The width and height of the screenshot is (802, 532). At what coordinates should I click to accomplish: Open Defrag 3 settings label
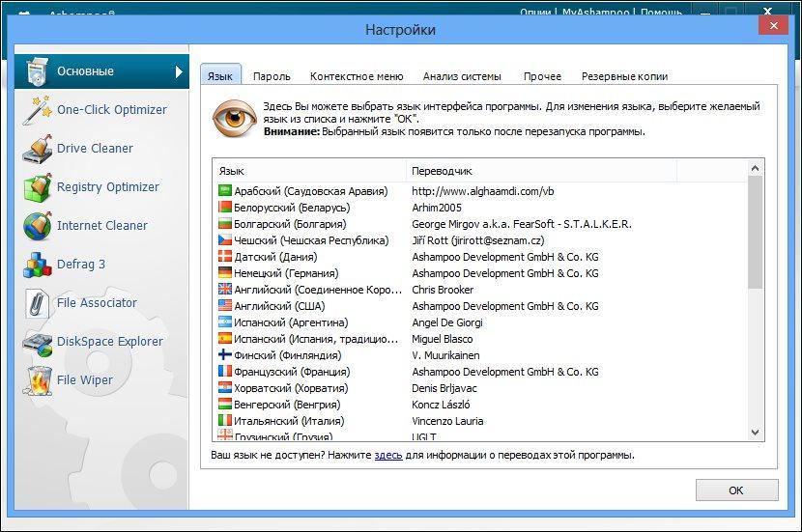pos(81,265)
